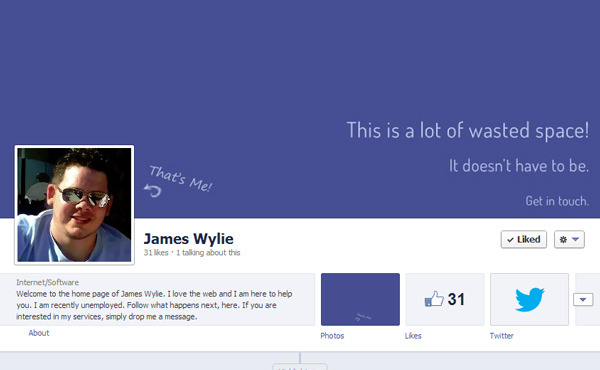Screen dimensions: 600x370
Task: Click '1 talking about this' text
Action: click(208, 253)
